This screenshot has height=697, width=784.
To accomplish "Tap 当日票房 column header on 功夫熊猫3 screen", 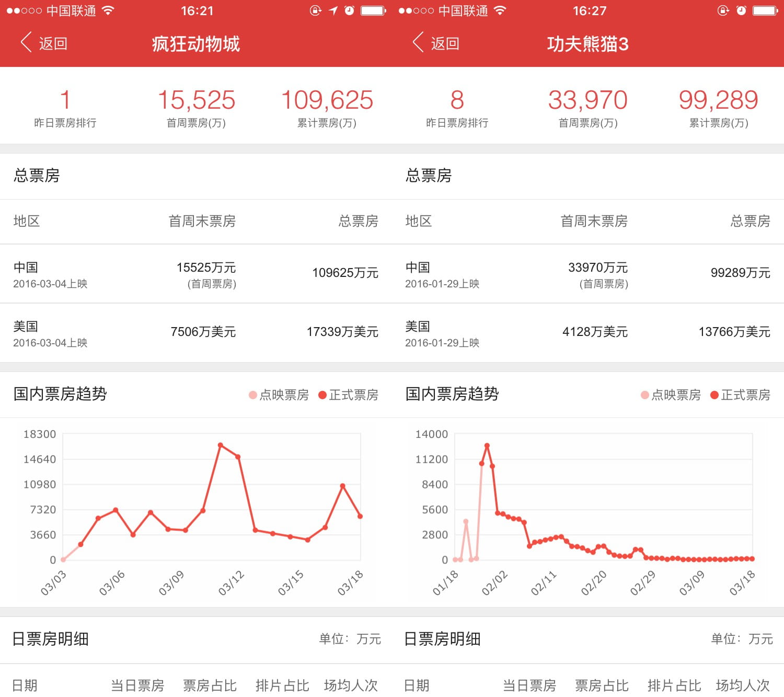I will click(x=529, y=686).
